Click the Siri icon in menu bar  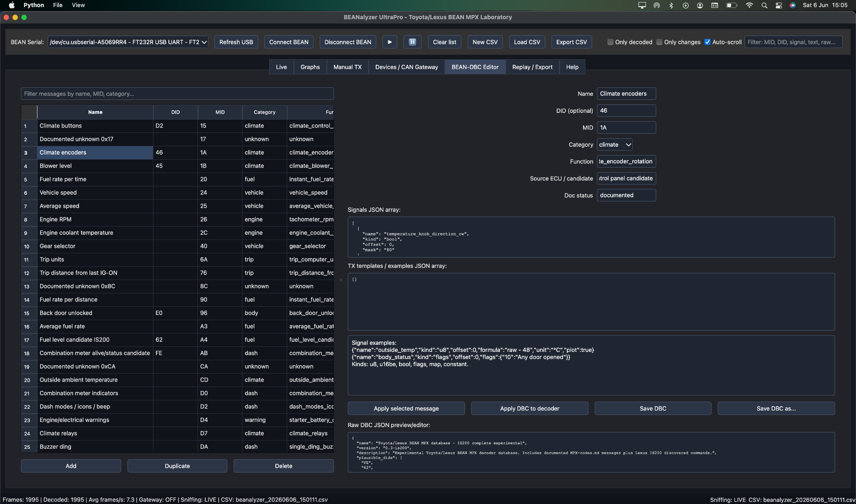[792, 5]
